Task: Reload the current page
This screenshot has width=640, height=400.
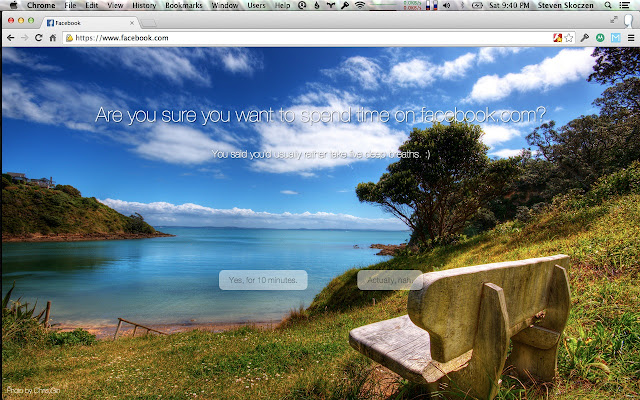Action: tap(38, 38)
